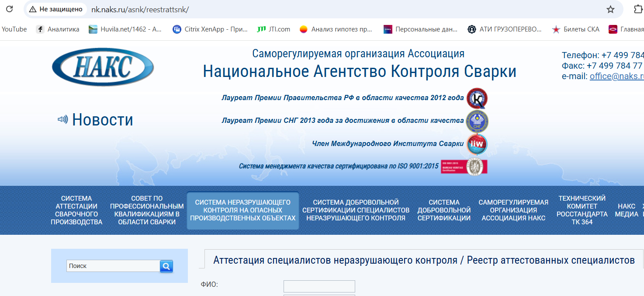Select Саморегулируемая организация Ассоциация НАКС menu item
Screen dimensions: 644x296
[513, 210]
